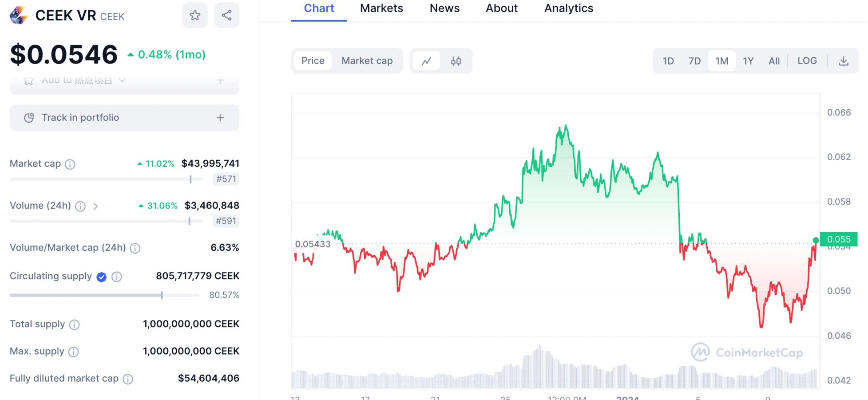Open Market cap info icon
The height and width of the screenshot is (400, 868).
(x=70, y=164)
